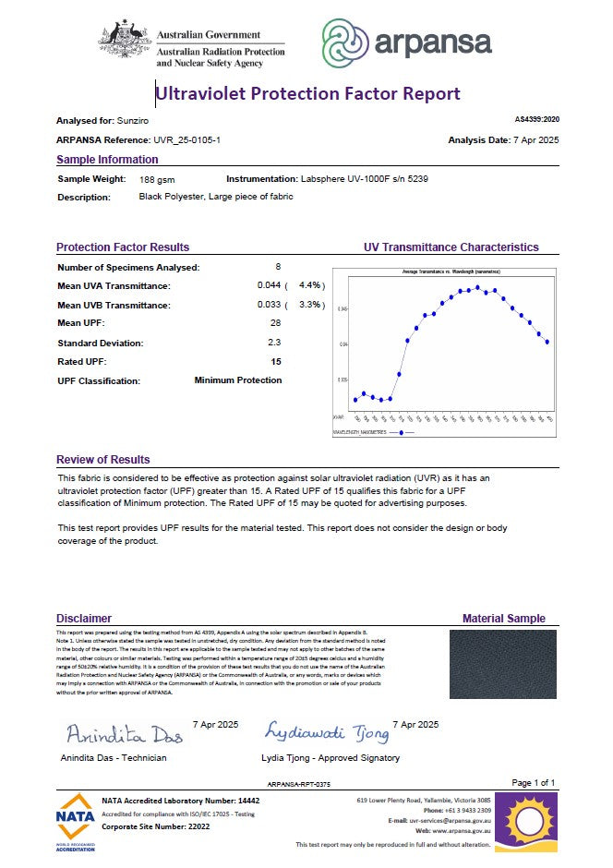Click the arpansa wordmark text
Image resolution: width=613 pixels, height=868 pixels.
pyautogui.click(x=432, y=42)
